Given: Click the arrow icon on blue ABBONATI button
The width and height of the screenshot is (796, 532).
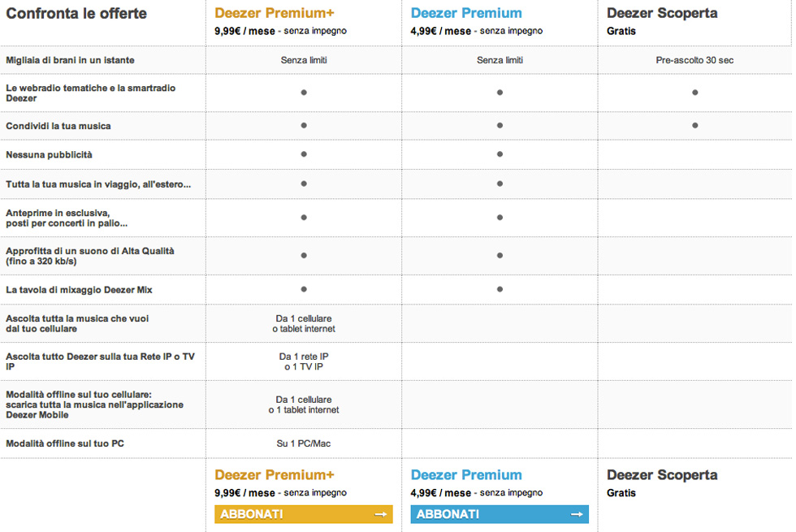Looking at the screenshot, I should (x=578, y=514).
